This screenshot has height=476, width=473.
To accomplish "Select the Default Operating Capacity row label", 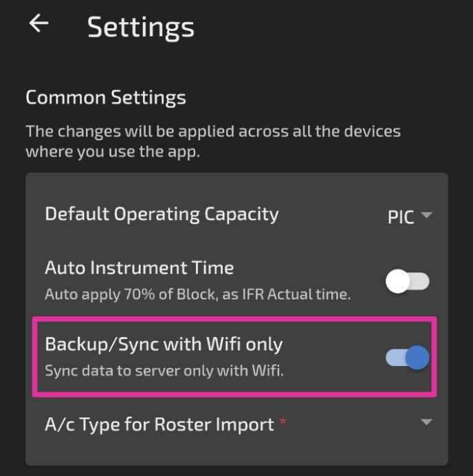I will pos(162,215).
